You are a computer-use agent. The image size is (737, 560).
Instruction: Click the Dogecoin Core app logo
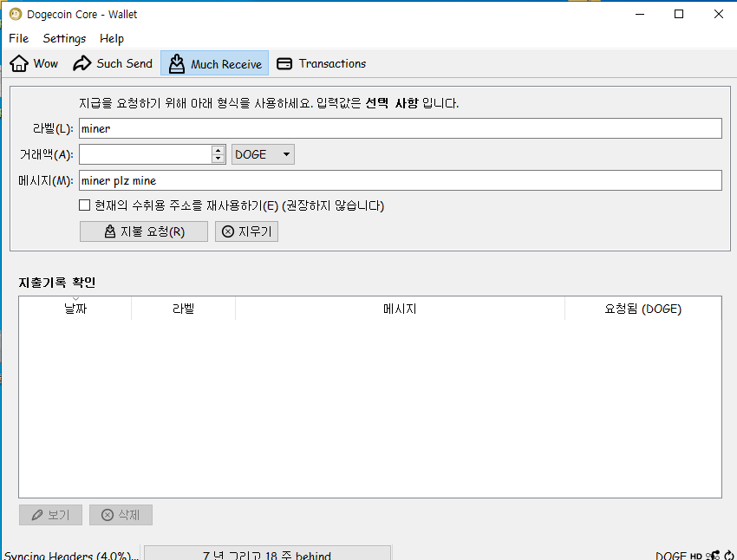click(x=16, y=14)
